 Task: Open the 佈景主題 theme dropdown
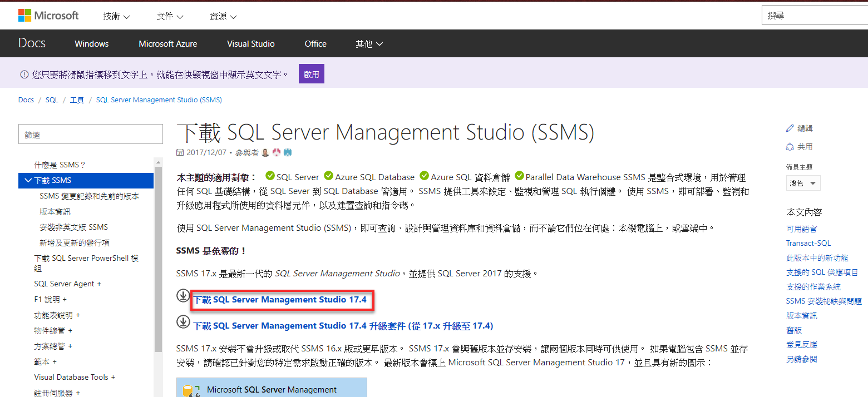pyautogui.click(x=803, y=183)
